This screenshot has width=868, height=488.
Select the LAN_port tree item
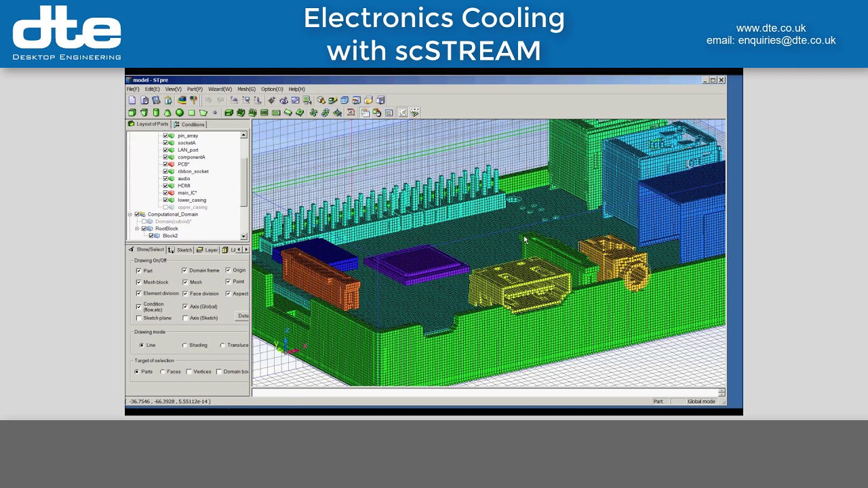189,150
